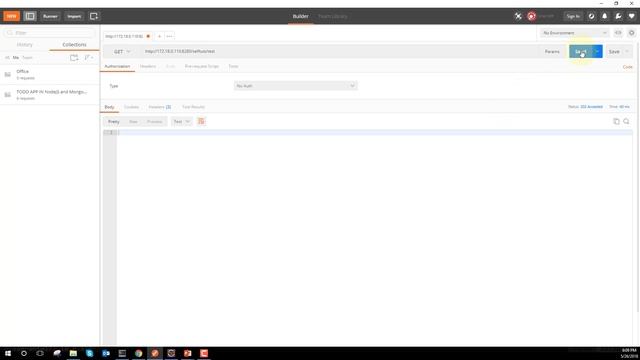
Task: Click the Params button
Action: coord(552,51)
